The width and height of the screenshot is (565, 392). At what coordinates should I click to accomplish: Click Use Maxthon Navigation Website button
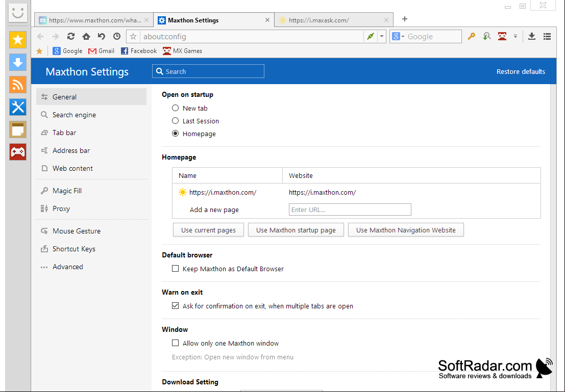[406, 230]
